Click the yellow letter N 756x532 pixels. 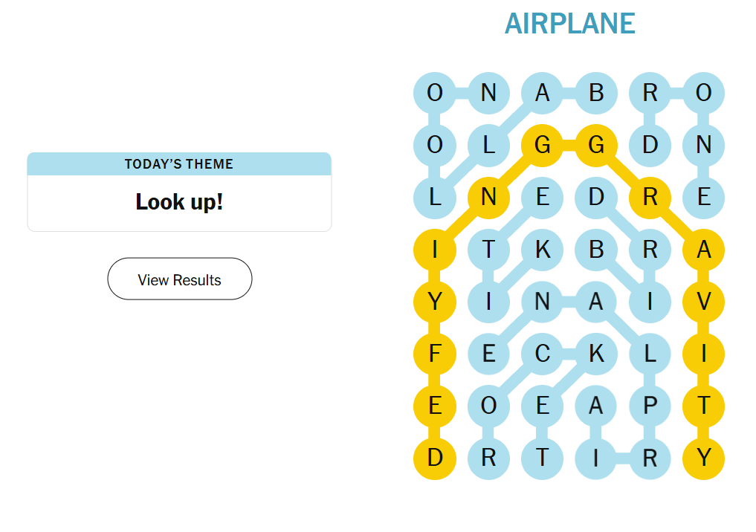point(488,198)
